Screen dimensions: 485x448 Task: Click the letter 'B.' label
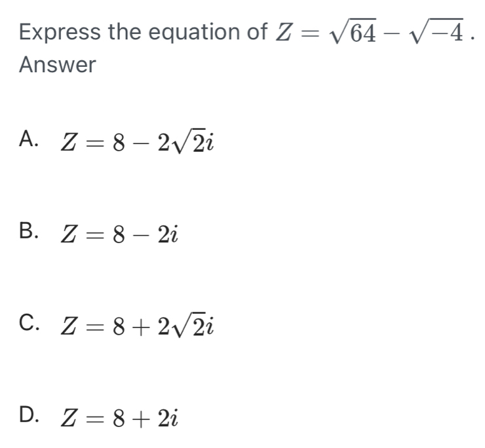29,231
